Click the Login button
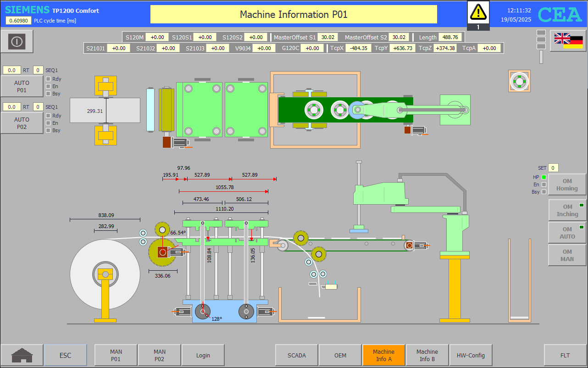Viewport: 588px width, 368px height. point(203,355)
